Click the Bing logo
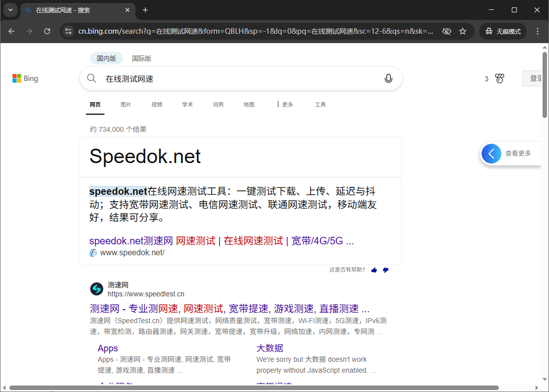 (25, 78)
